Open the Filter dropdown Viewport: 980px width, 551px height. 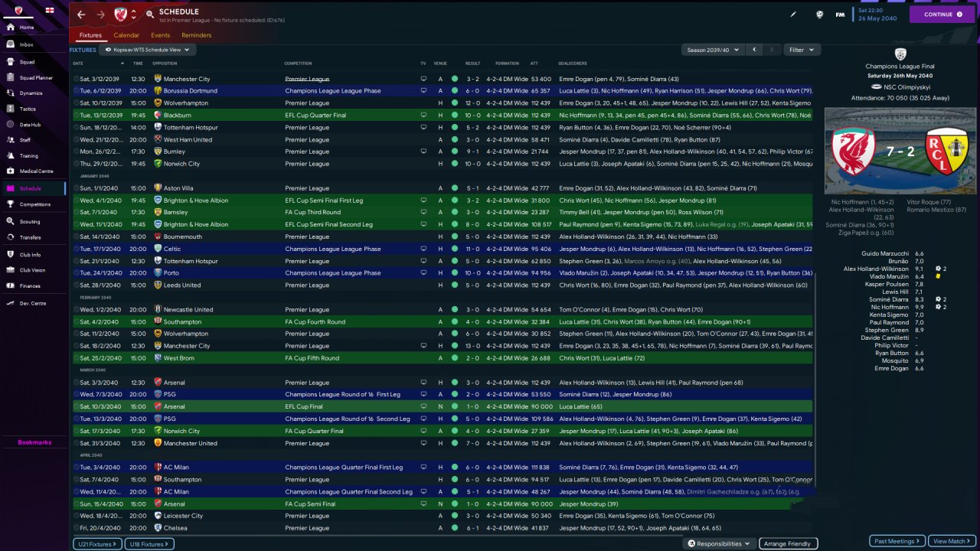tap(802, 50)
